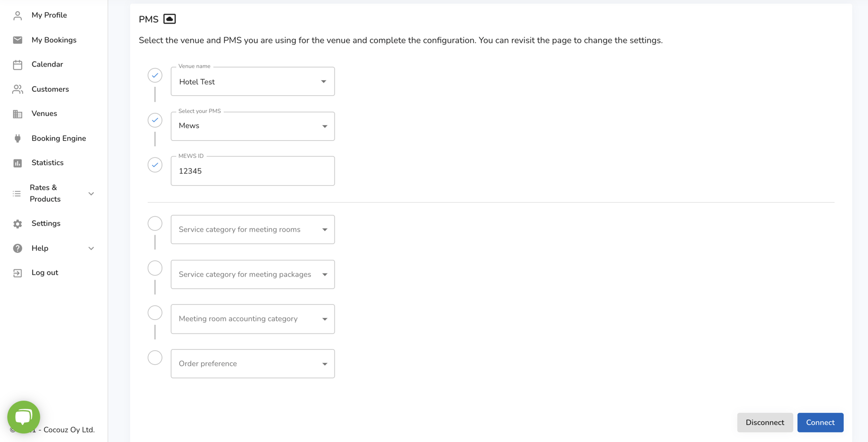
Task: Click the Settings gear icon
Action: click(18, 224)
